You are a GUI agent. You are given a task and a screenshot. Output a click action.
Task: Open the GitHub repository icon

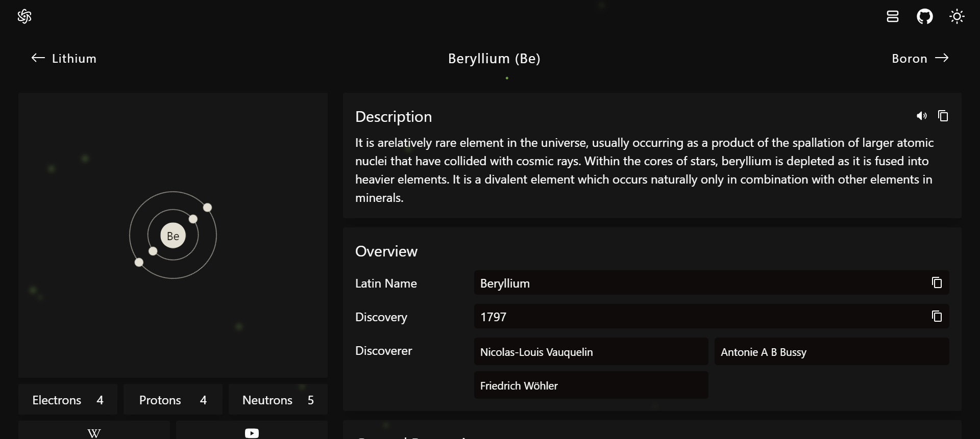[924, 17]
